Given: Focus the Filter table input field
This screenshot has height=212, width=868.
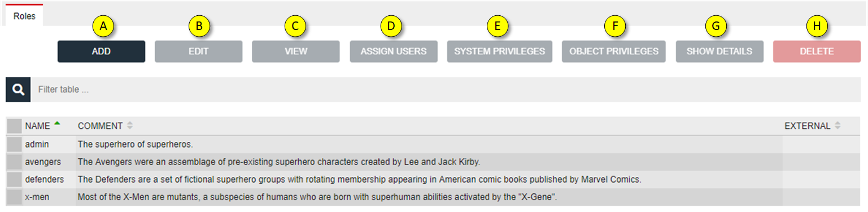Looking at the screenshot, I should click(x=446, y=89).
